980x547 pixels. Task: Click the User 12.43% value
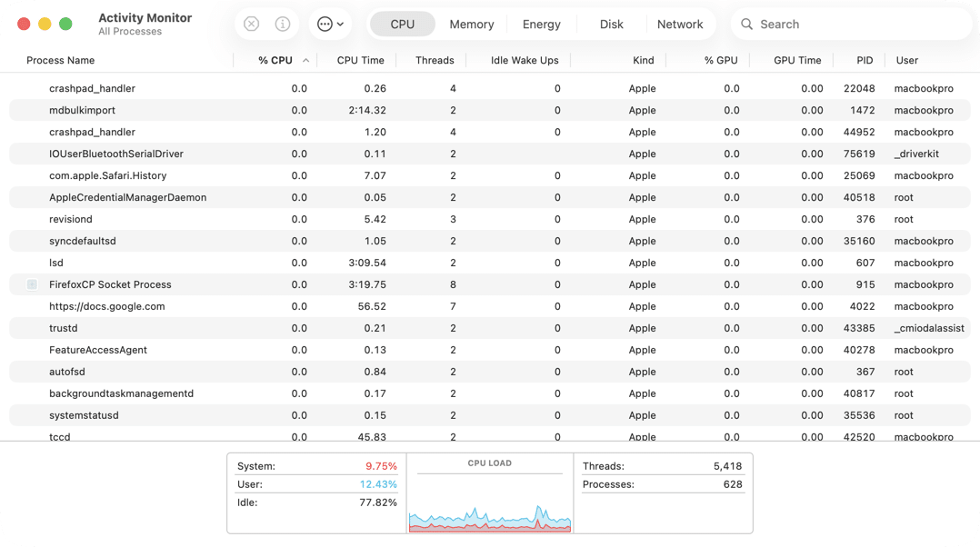pos(378,484)
